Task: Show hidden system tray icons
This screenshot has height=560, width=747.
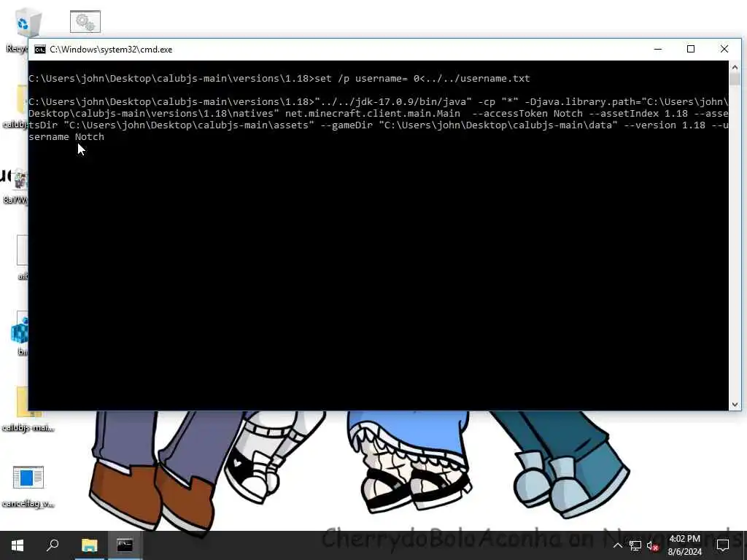Action: (x=617, y=545)
